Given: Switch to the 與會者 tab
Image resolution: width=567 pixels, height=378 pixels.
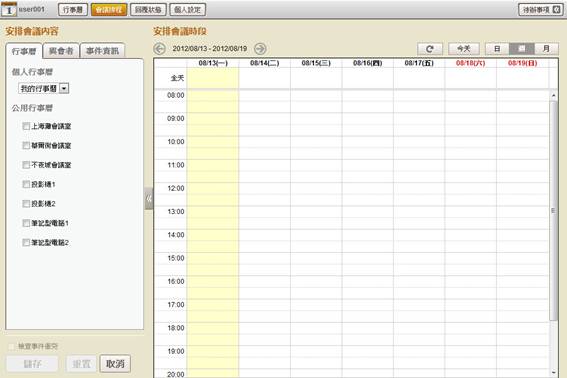Looking at the screenshot, I should click(61, 51).
